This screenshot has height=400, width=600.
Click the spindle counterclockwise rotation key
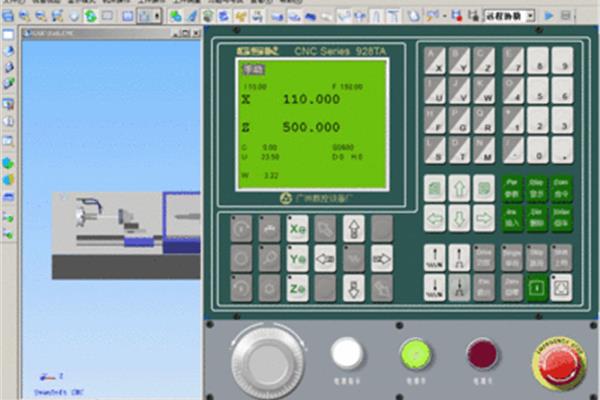point(241,288)
